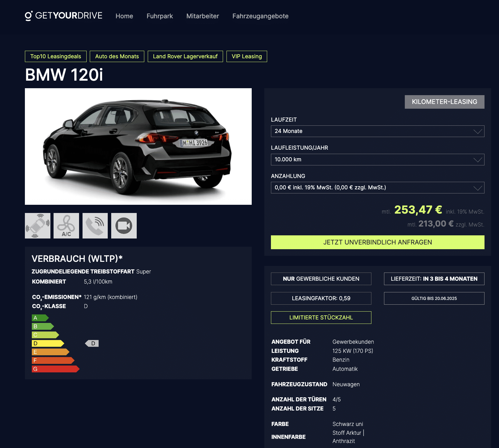Select the A/C climate feature icon

(66, 226)
